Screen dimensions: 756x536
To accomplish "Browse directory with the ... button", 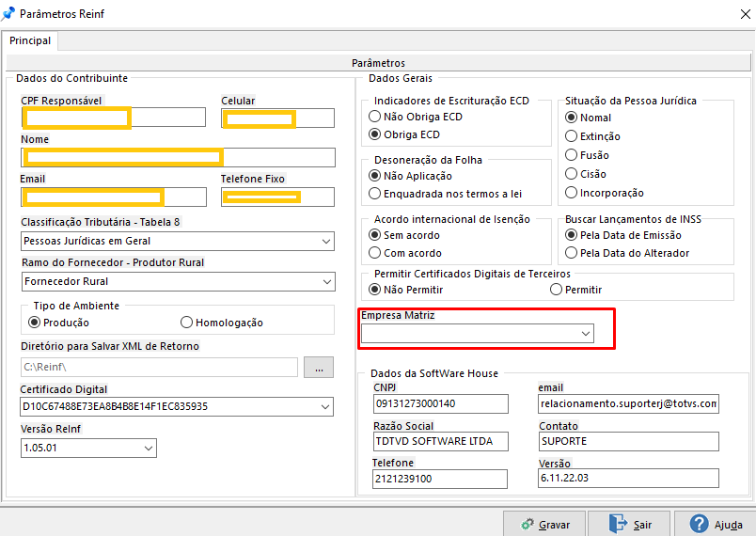I will pos(319,368).
